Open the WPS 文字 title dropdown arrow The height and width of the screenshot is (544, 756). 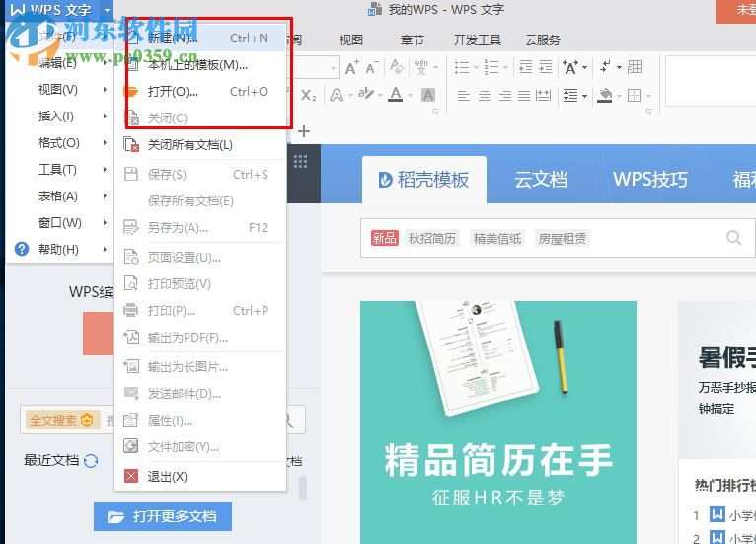tap(107, 10)
